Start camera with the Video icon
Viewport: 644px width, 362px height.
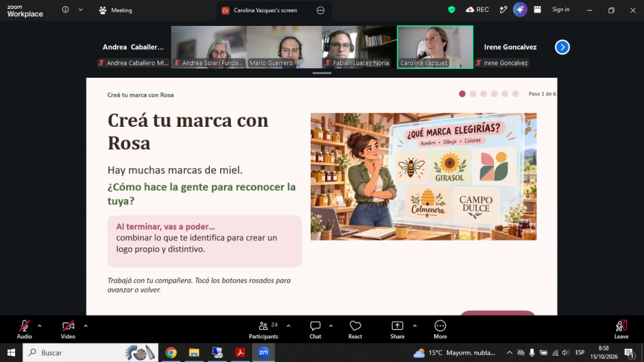(x=68, y=327)
